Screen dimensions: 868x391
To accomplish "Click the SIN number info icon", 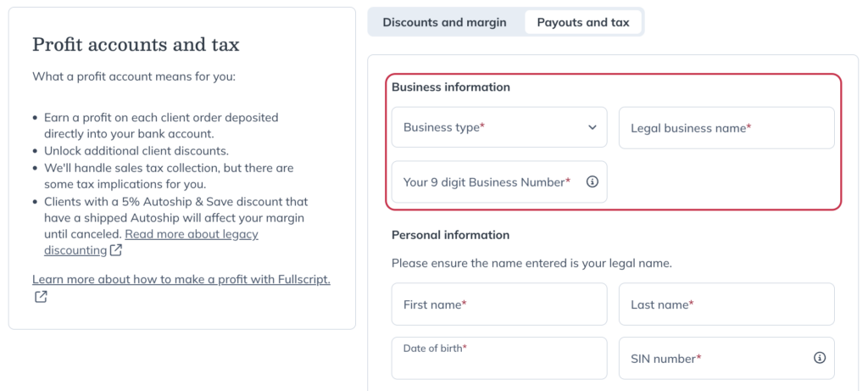I will click(820, 358).
